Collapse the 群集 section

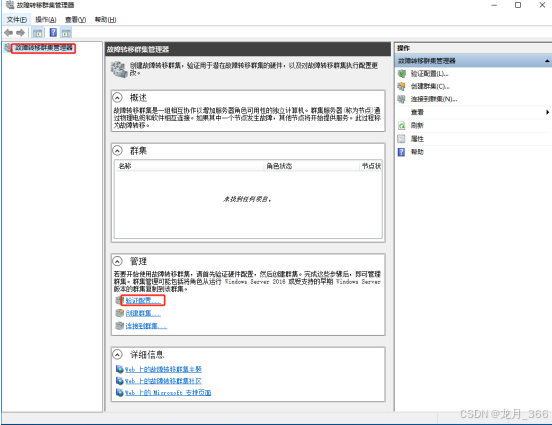click(117, 151)
